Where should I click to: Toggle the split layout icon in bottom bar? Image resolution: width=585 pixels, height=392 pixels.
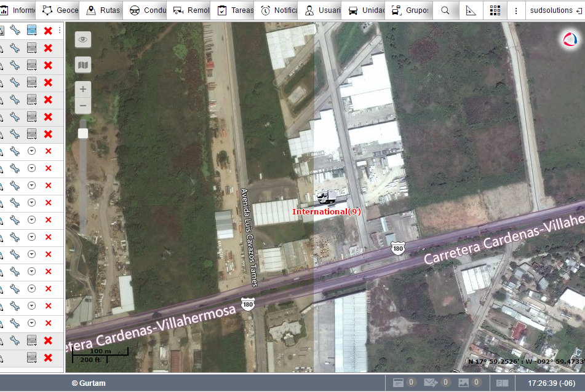tap(503, 383)
